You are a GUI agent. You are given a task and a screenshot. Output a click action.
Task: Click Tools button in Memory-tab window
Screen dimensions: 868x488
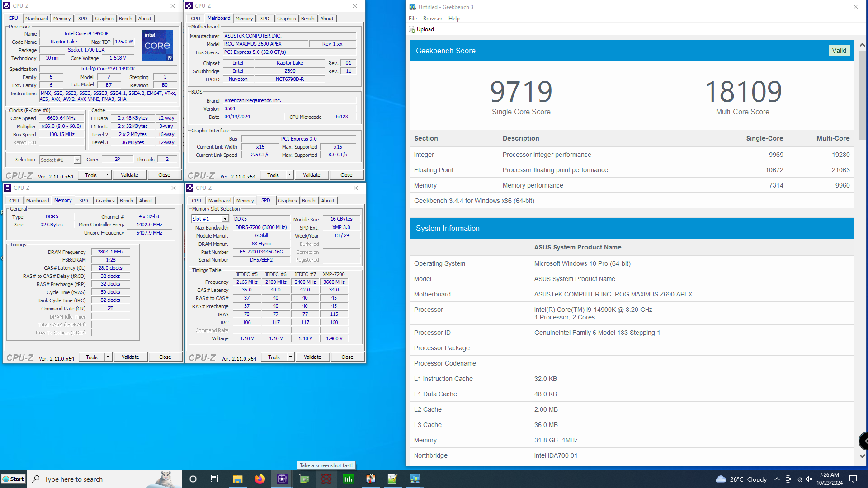pyautogui.click(x=92, y=357)
